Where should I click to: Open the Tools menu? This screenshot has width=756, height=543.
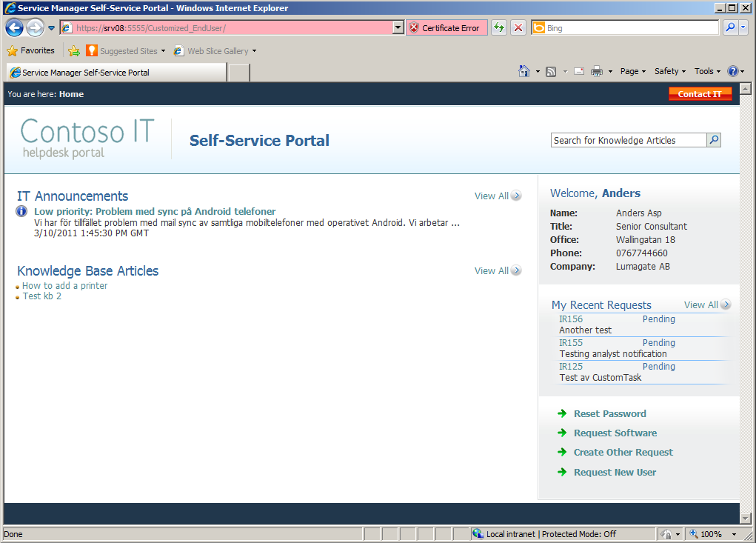[x=707, y=71]
